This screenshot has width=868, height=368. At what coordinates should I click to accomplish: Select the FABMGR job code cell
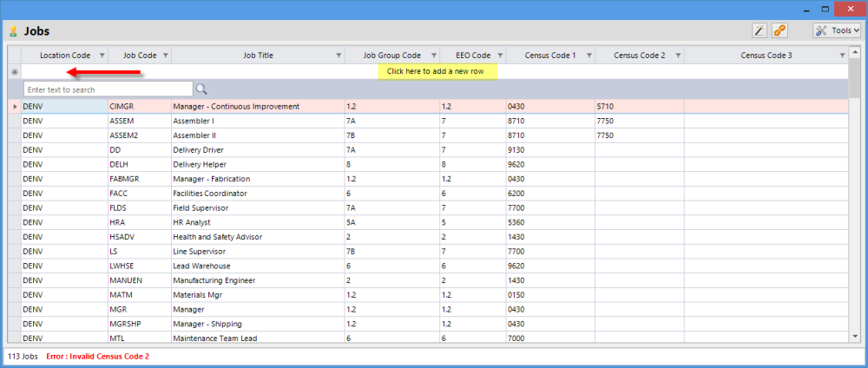(140, 179)
